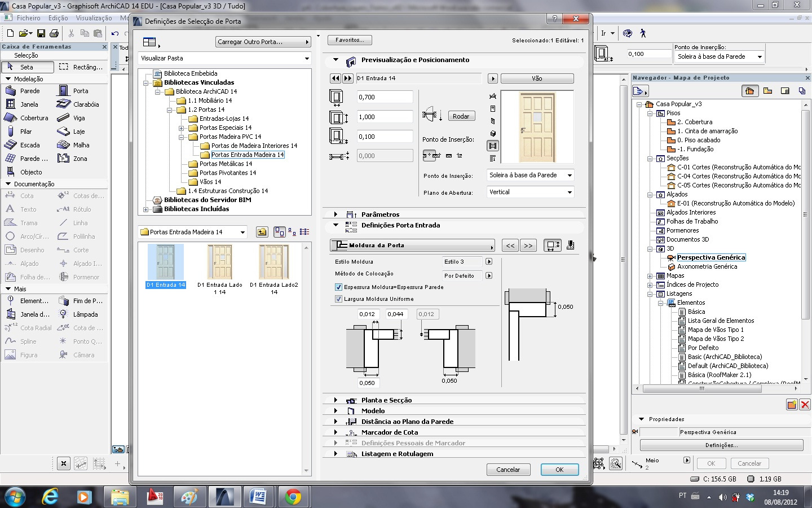Screen dimensions: 812x508
Task: Go to previous door with double-arrow left icon
Action: pos(336,78)
